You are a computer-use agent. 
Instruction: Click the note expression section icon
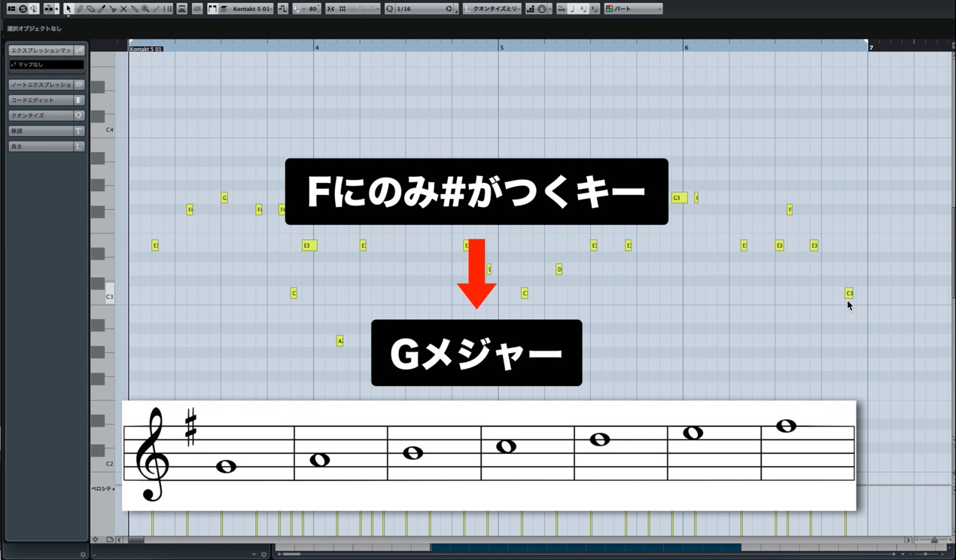(x=79, y=85)
